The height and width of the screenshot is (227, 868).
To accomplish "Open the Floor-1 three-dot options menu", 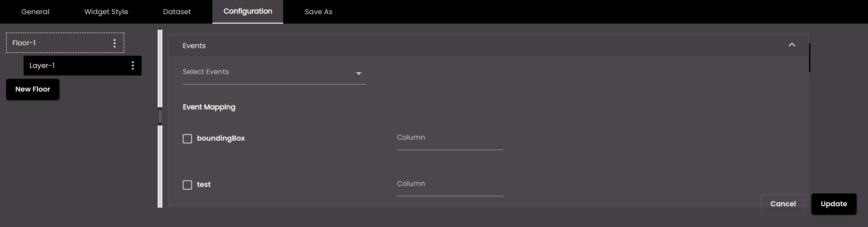I will (x=115, y=43).
